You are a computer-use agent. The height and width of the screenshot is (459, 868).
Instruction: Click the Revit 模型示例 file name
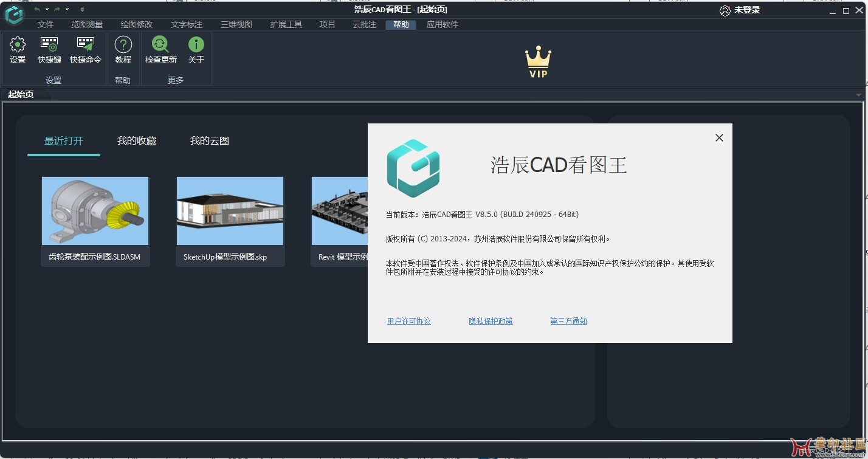click(343, 257)
